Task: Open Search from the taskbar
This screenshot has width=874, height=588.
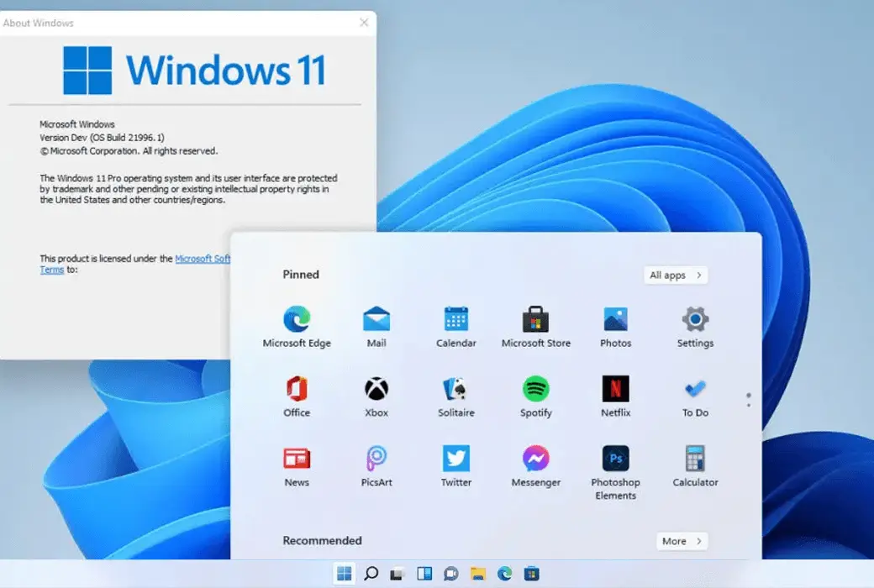Action: (x=371, y=574)
